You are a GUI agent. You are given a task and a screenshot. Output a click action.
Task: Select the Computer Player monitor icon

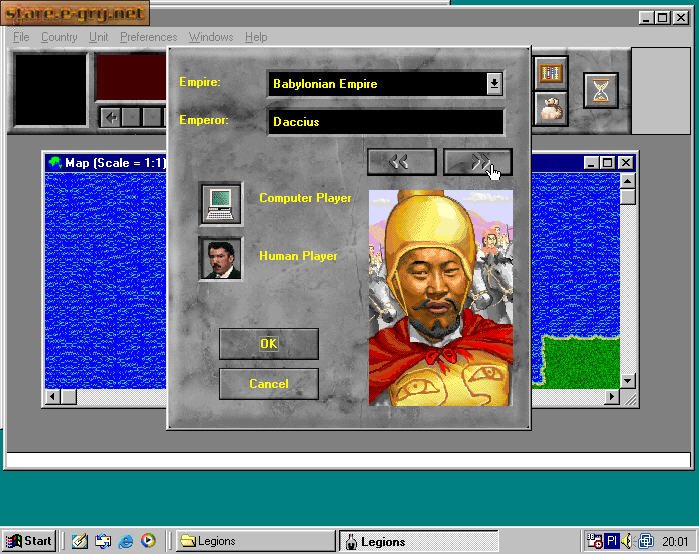click(x=221, y=204)
